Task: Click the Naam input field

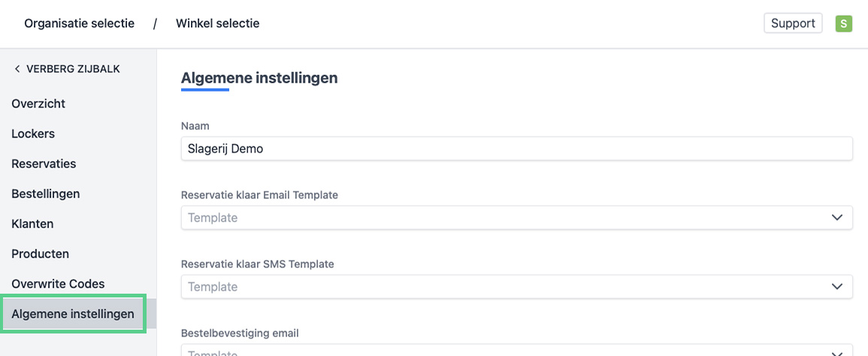Action: (516, 149)
